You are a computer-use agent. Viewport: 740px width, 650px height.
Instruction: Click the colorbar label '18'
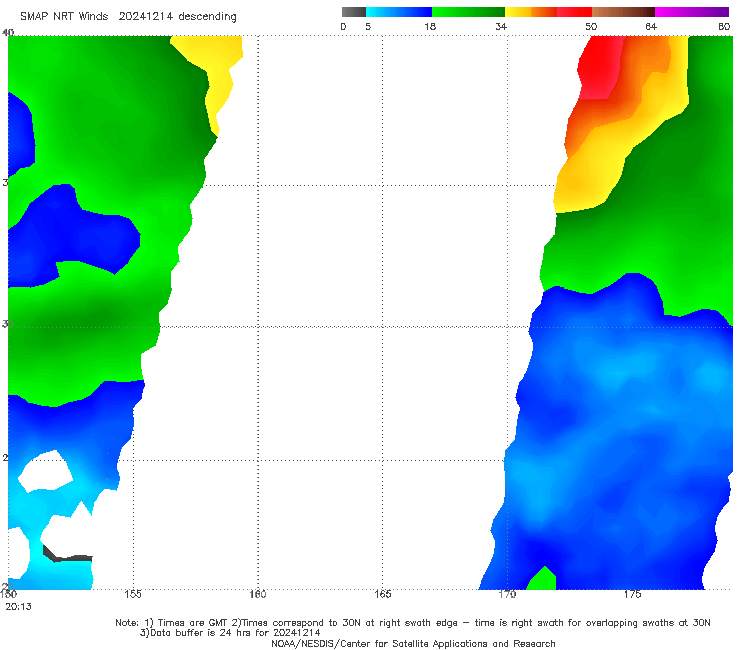430,27
